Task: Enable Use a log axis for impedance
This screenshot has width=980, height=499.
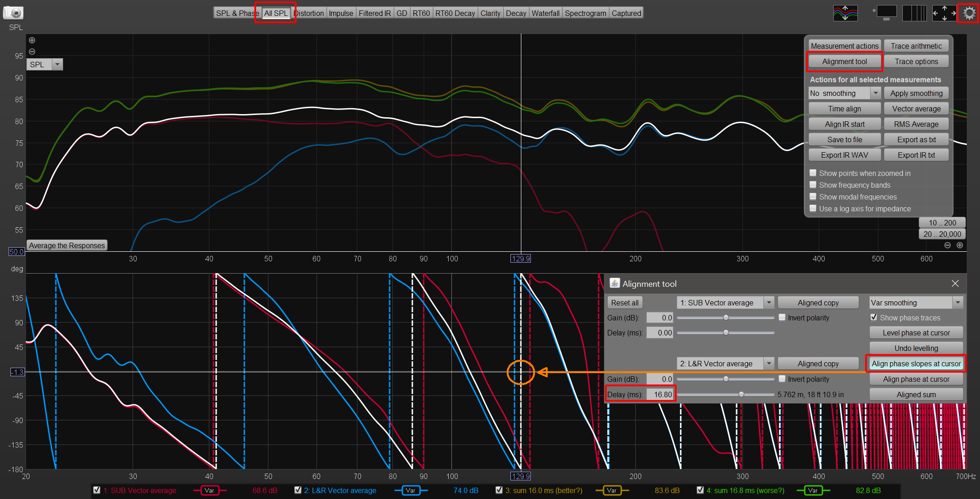Action: point(813,208)
